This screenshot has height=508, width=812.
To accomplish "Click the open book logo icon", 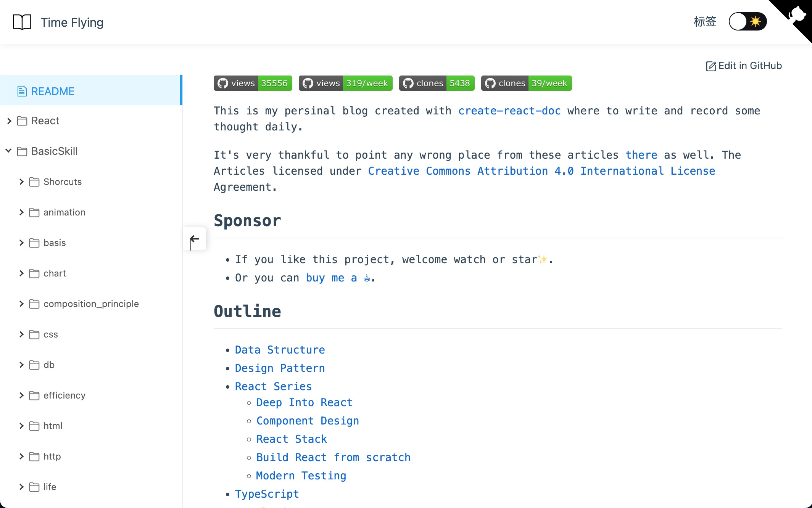I will (x=22, y=22).
